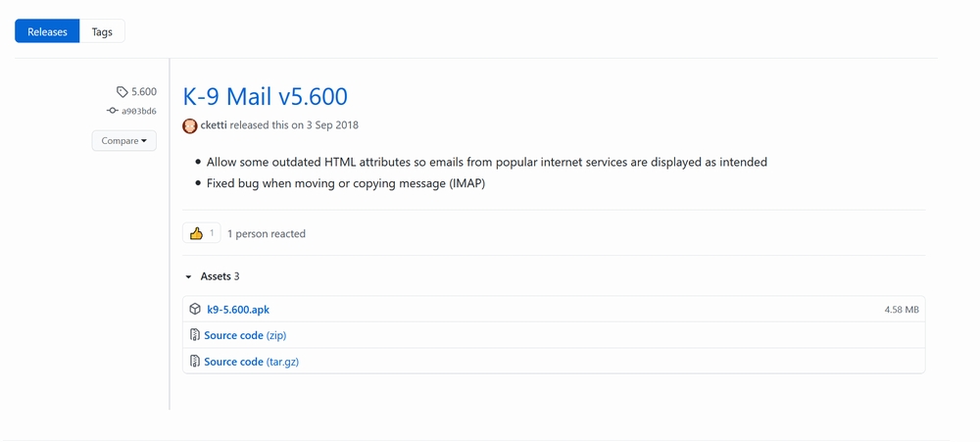The width and height of the screenshot is (980, 442).
Task: Download the k9-5.600.apk file
Action: pos(238,310)
